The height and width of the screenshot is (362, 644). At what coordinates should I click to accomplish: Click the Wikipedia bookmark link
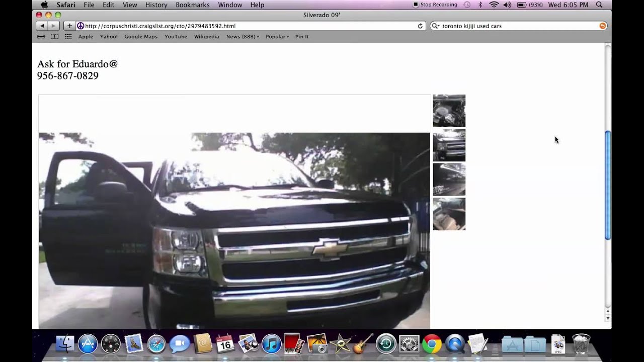point(207,36)
